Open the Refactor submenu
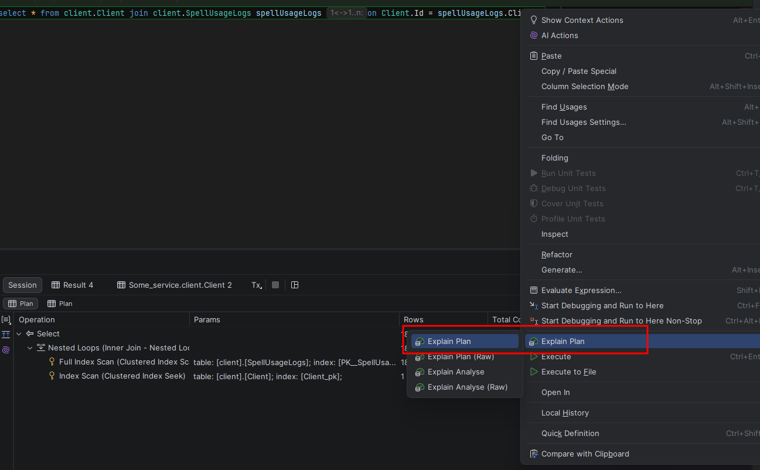 [x=556, y=255]
